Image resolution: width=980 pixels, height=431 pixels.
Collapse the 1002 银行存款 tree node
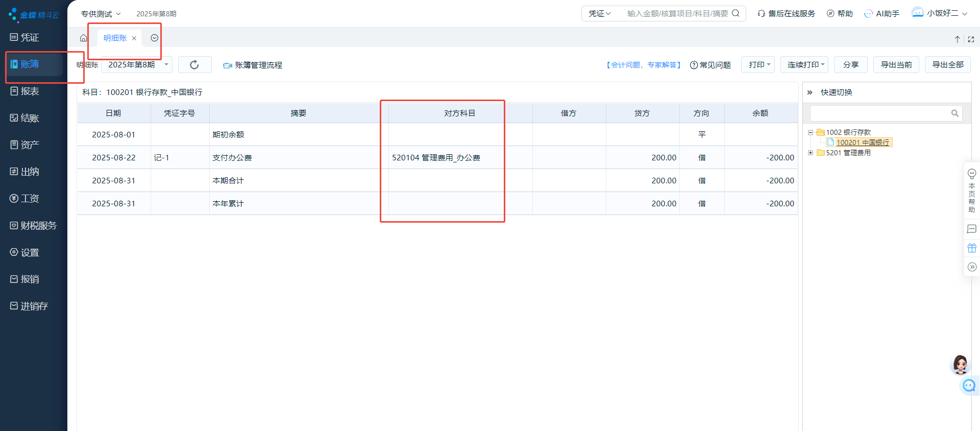[x=810, y=132]
